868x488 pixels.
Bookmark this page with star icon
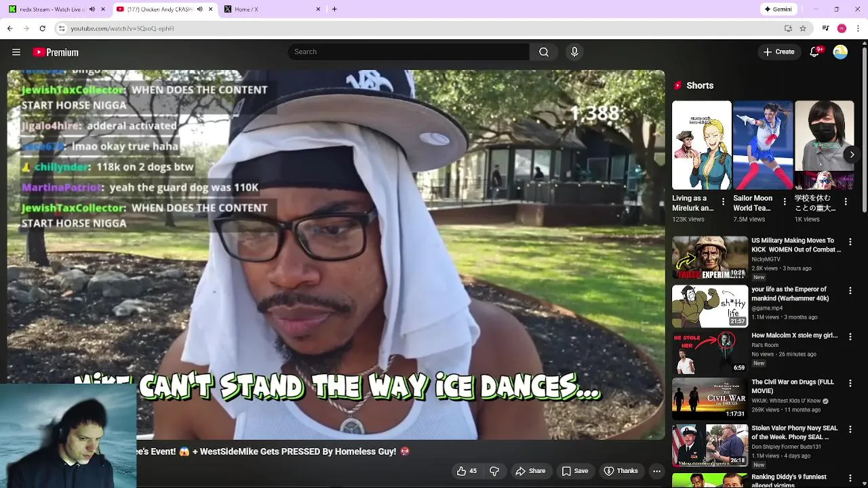(x=803, y=28)
